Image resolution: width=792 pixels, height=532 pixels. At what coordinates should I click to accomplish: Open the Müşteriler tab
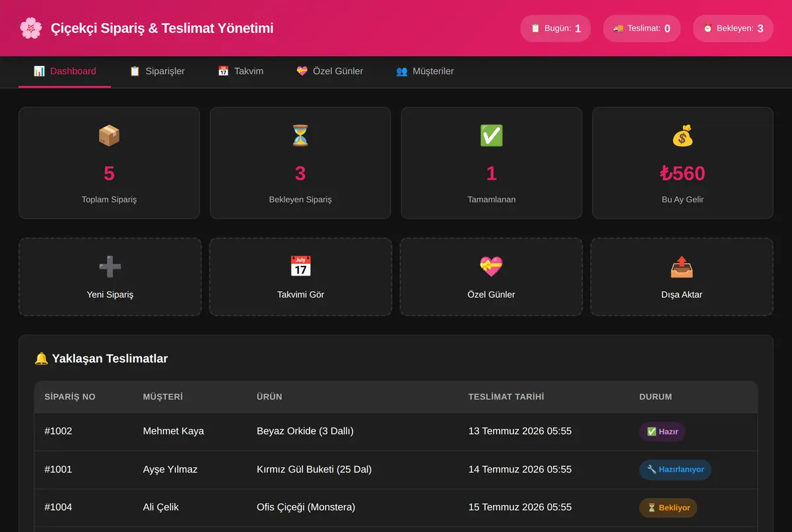point(425,71)
